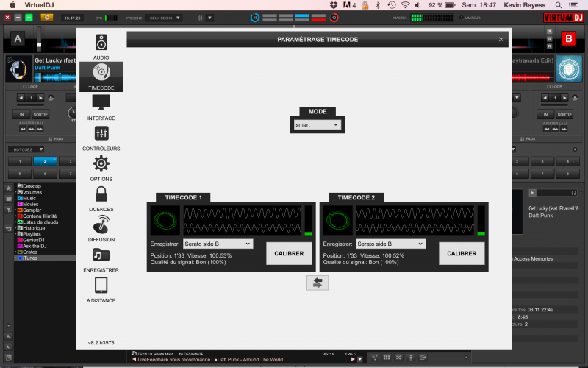Select deck A button

[18, 39]
